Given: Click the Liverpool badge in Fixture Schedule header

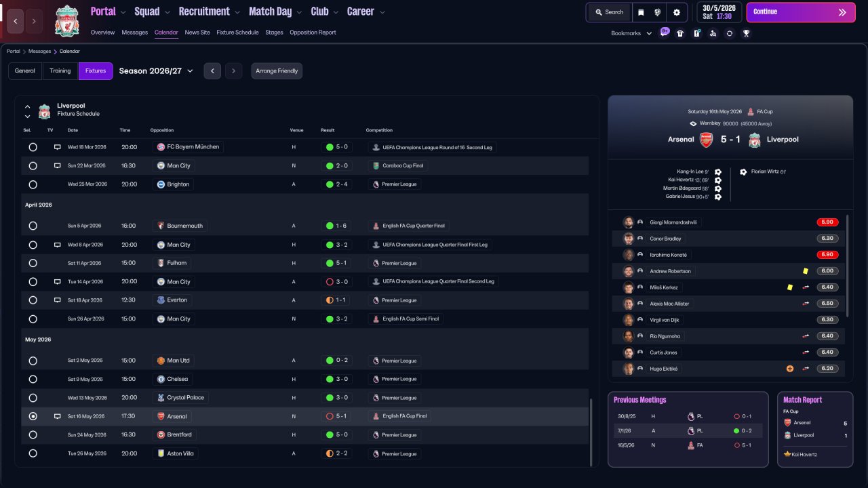Looking at the screenshot, I should pos(44,111).
